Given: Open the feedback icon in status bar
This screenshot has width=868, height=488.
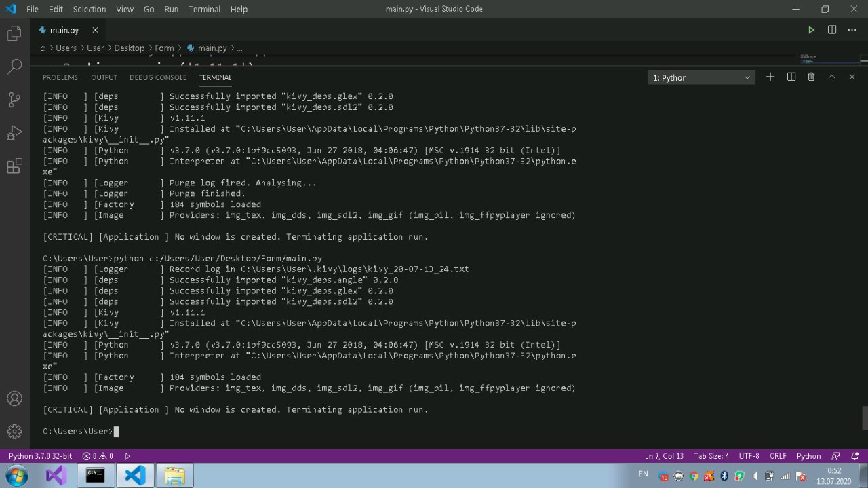Looking at the screenshot, I should [x=835, y=456].
